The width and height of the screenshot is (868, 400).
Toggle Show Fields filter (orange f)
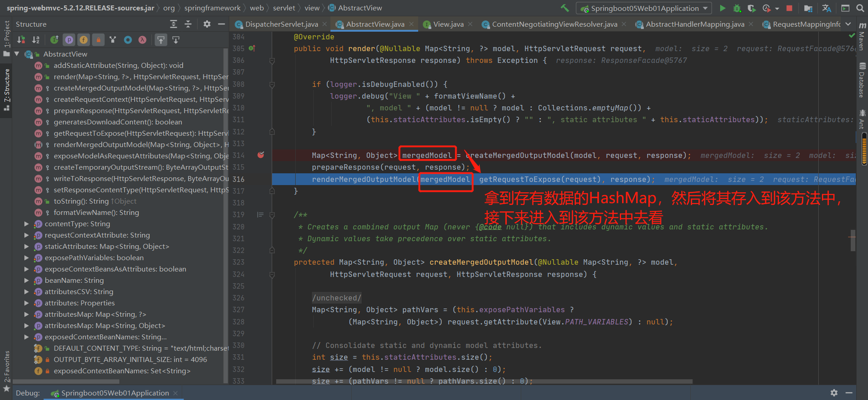84,40
